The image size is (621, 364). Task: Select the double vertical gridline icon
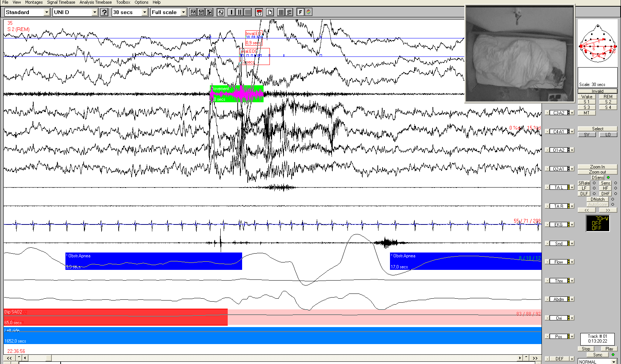click(x=240, y=12)
